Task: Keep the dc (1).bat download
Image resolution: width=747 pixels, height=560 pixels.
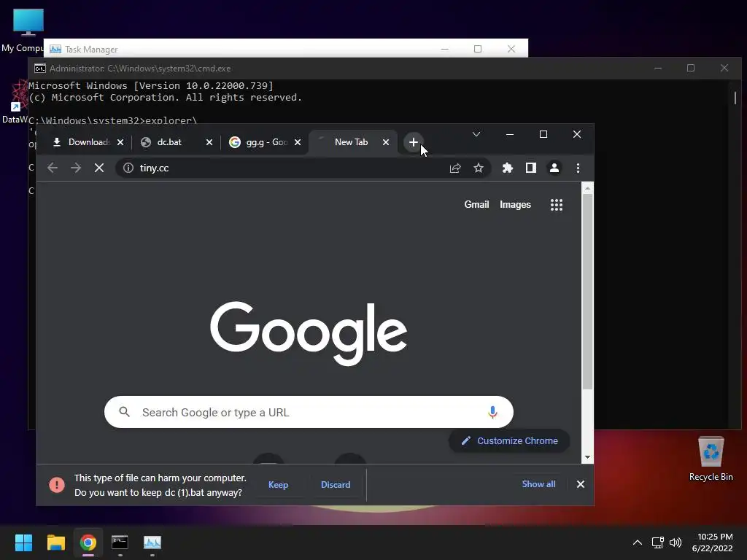Action: click(x=278, y=485)
